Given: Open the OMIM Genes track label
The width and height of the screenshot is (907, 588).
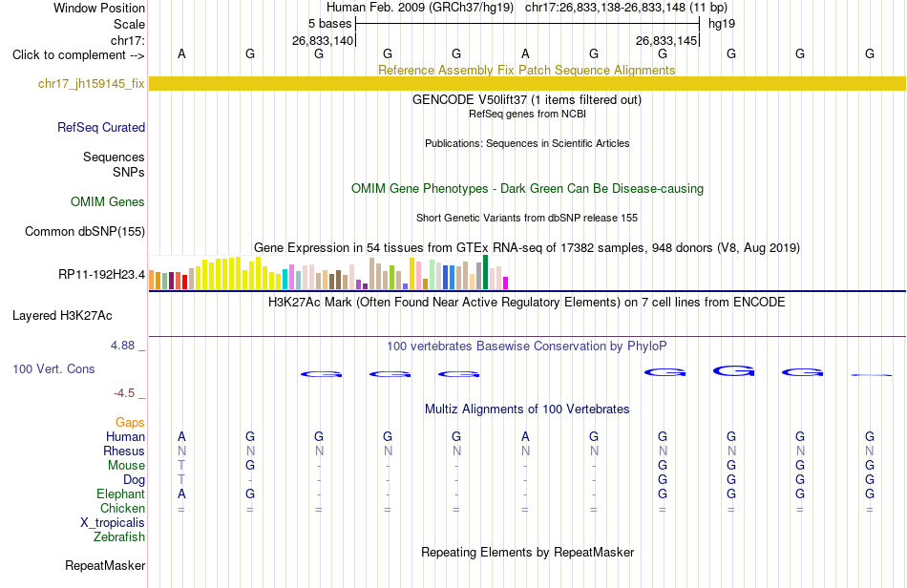Looking at the screenshot, I should coord(108,201).
